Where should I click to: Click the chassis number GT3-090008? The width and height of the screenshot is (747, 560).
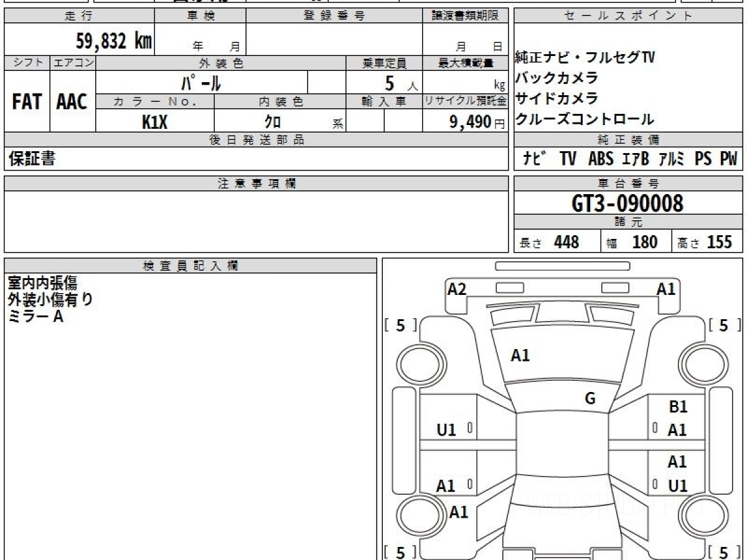[x=627, y=203]
